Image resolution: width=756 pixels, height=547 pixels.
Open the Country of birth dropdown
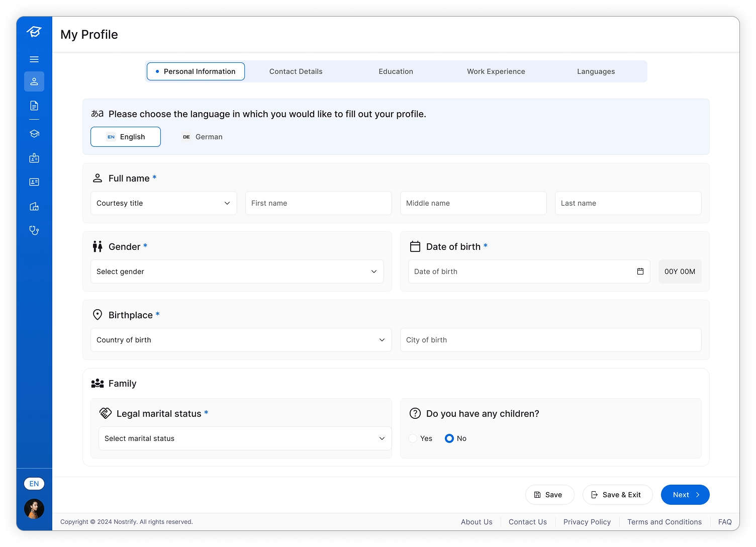click(x=241, y=340)
